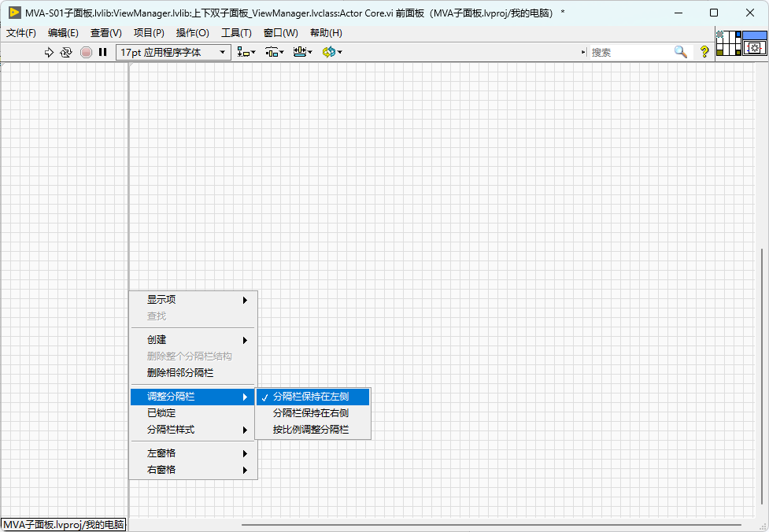Expand the 调整分隔栏 submenu
Image resolution: width=769 pixels, height=532 pixels.
(193, 397)
